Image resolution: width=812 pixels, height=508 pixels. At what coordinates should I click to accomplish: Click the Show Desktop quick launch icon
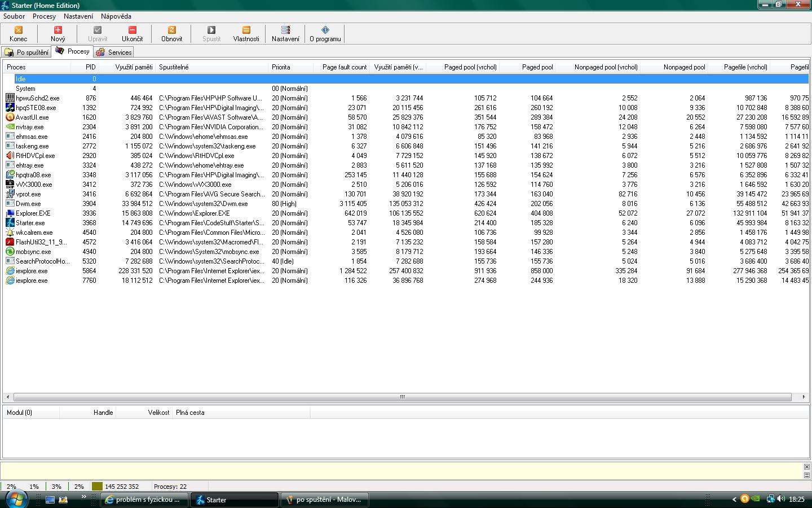coord(50,500)
